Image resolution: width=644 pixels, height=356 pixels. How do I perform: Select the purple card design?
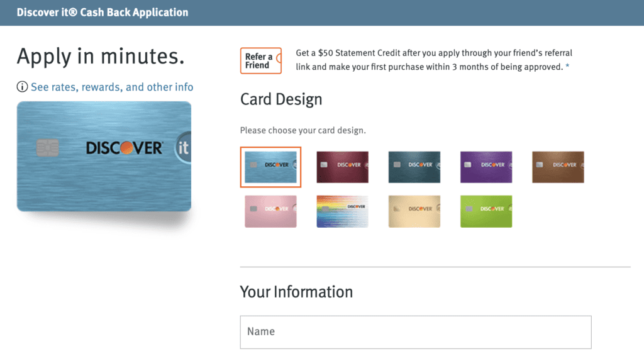point(486,167)
